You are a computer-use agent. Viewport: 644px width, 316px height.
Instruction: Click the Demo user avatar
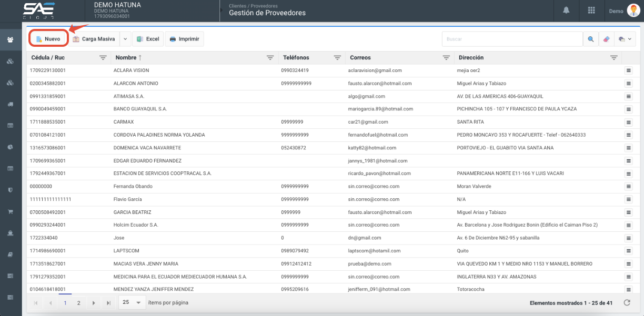pos(632,11)
